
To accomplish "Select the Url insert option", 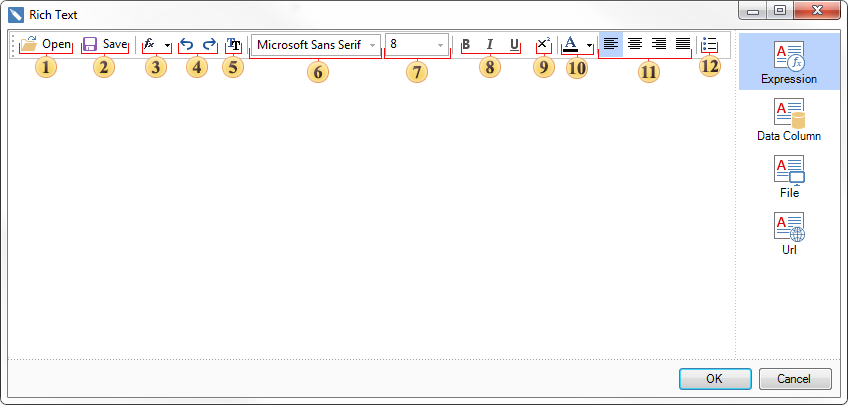I will (x=789, y=233).
